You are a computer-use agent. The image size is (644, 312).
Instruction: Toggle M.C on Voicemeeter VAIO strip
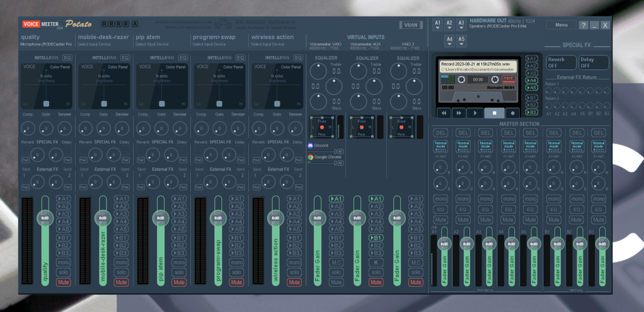pos(336,263)
